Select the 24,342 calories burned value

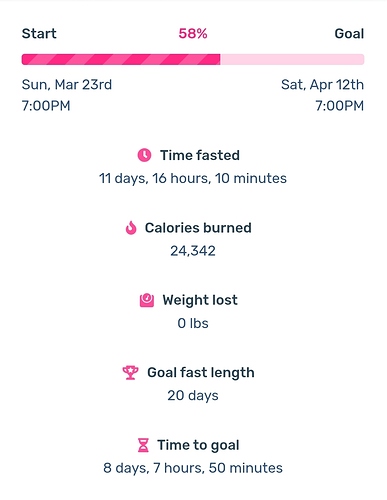(193, 251)
